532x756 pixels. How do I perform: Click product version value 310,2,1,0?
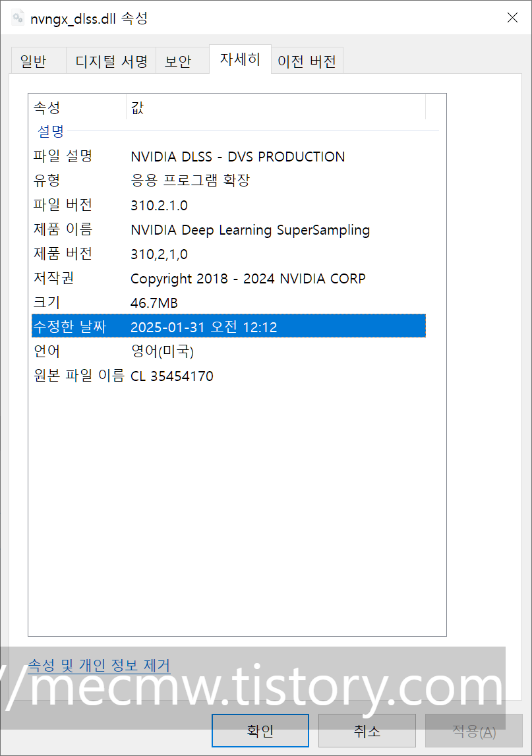coord(159,254)
